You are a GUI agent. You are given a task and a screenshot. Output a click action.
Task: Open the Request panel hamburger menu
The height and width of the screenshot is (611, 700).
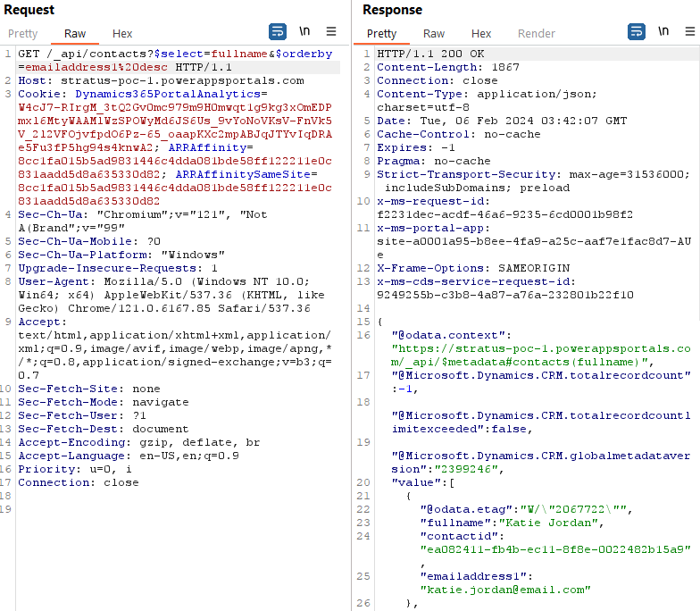(331, 31)
